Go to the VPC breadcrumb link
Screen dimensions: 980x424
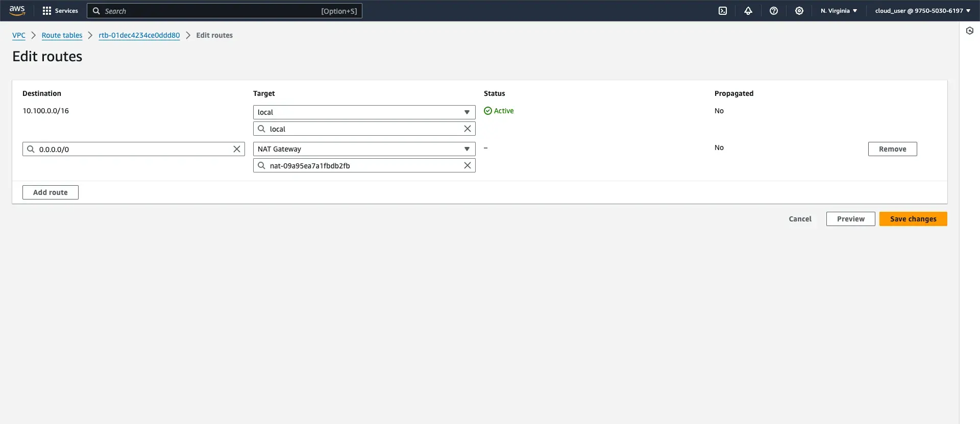click(19, 35)
